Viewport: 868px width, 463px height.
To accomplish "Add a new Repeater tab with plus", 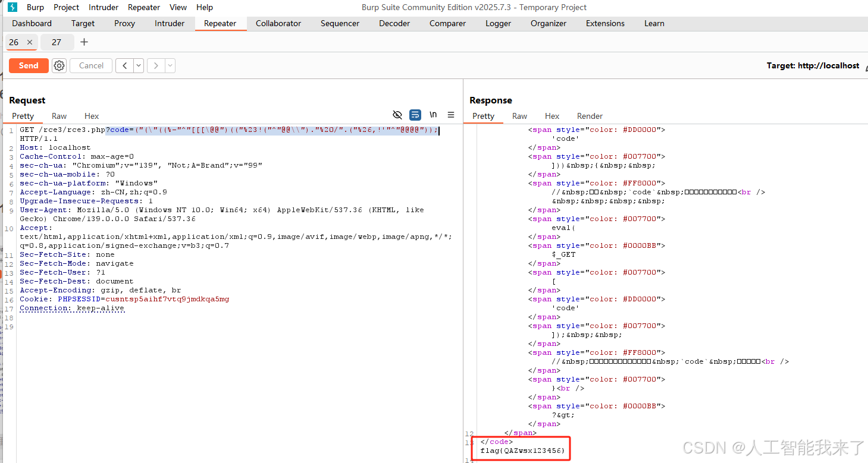I will (x=84, y=42).
